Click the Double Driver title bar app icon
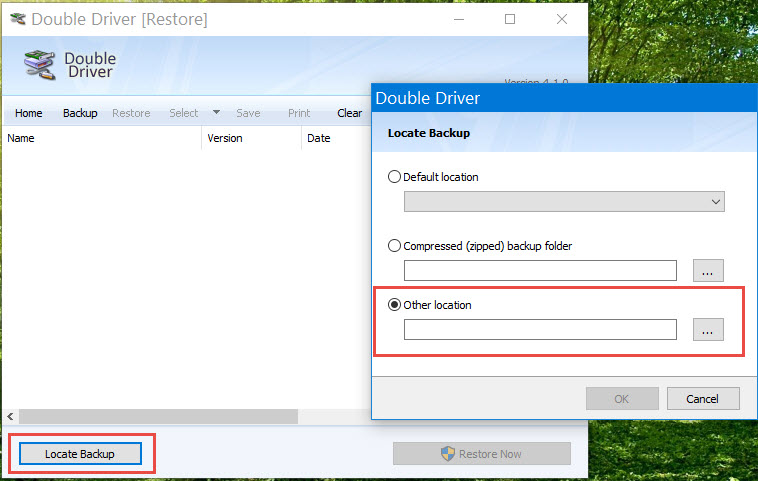 [x=18, y=19]
